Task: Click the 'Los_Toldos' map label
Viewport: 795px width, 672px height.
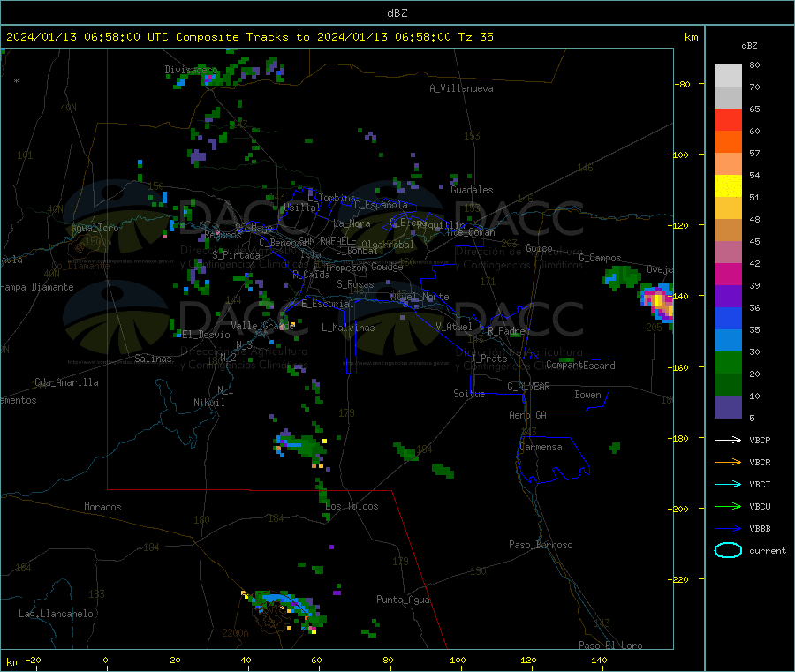Action: [352, 506]
